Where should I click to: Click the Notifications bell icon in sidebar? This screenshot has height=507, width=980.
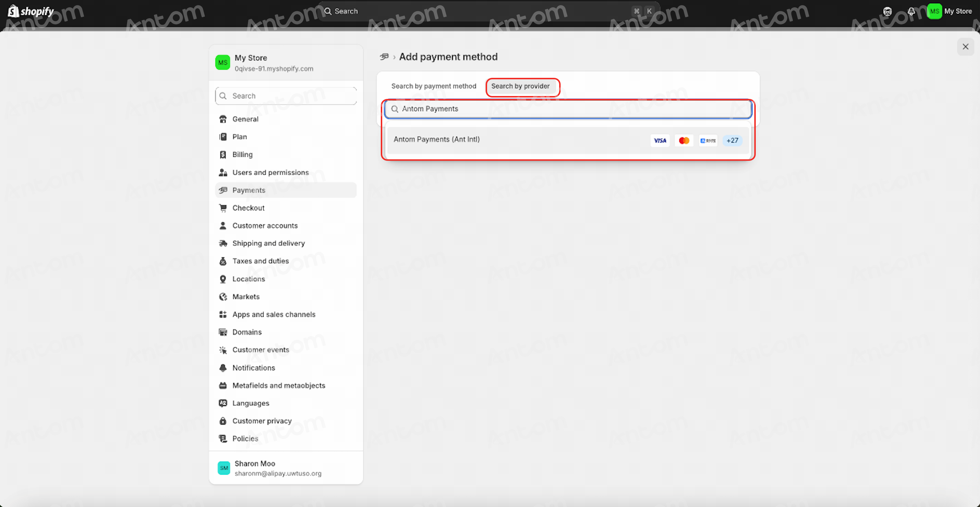click(x=223, y=367)
